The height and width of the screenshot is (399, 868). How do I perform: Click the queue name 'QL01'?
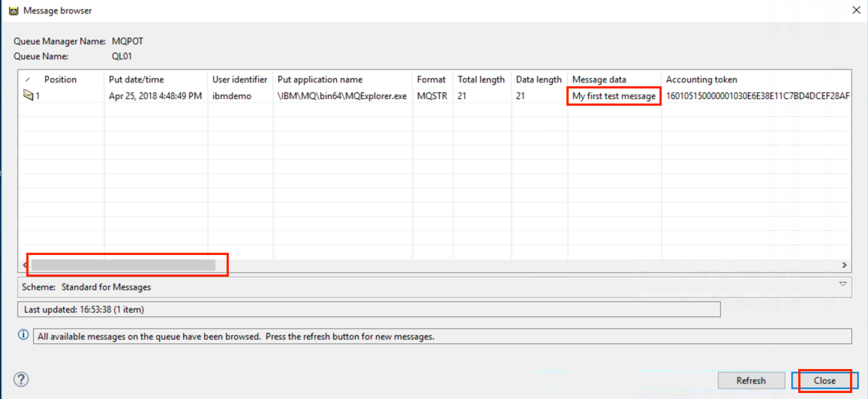pos(122,56)
